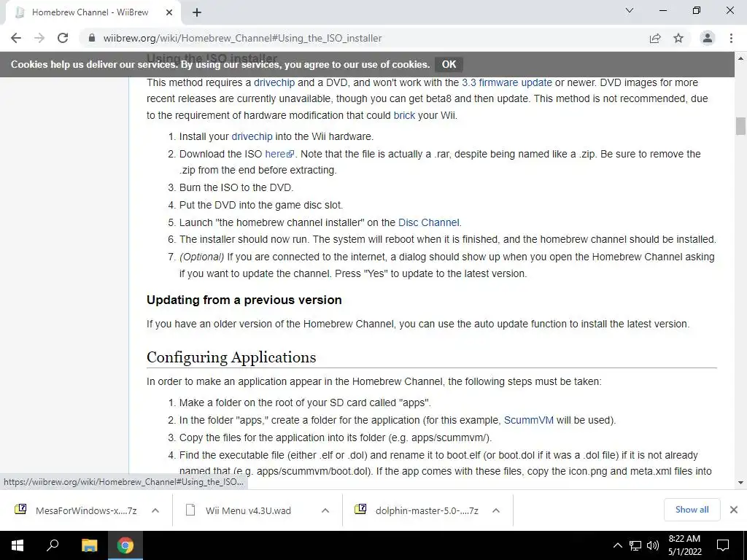Close the Homebrew Channel - WiiBrew tab
This screenshot has height=560, width=747.
(169, 12)
